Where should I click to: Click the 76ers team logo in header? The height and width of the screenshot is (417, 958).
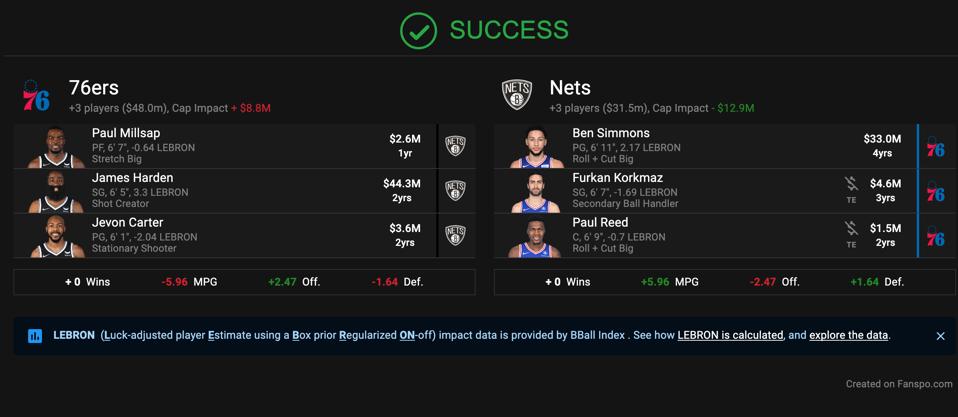point(36,96)
